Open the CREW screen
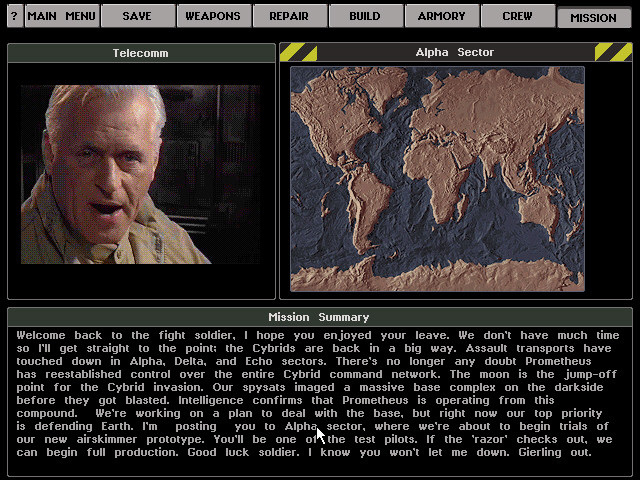This screenshot has width=640, height=480. click(517, 16)
